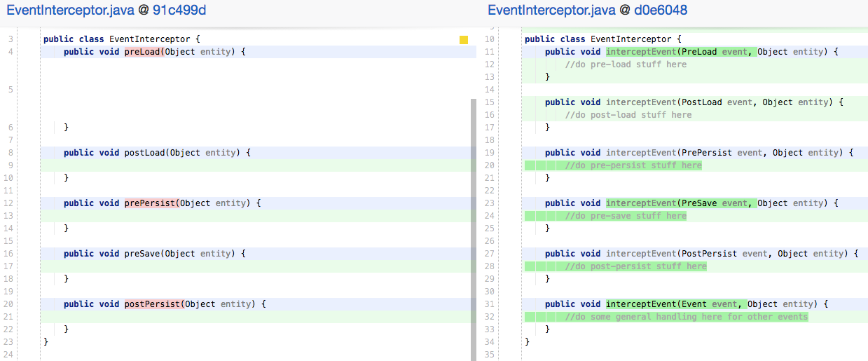Click the highlighted prePersist( method name on the left
868x361 pixels.
(152, 203)
